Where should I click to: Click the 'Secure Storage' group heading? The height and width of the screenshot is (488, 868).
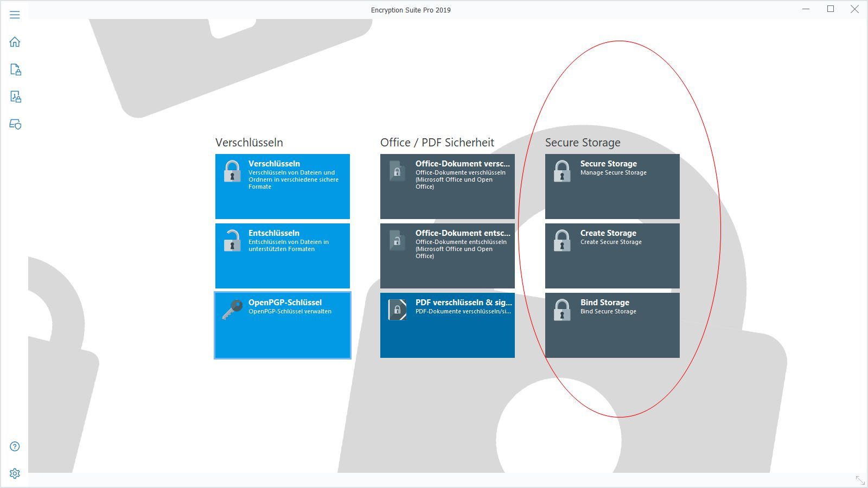coord(583,142)
